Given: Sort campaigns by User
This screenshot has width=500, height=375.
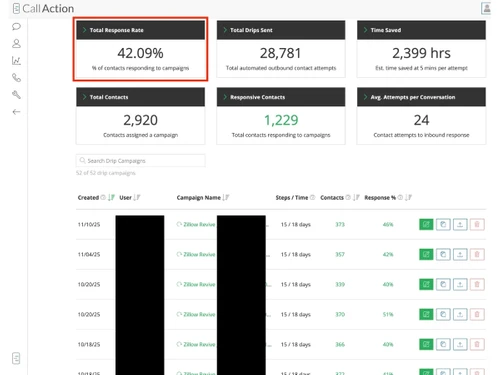Looking at the screenshot, I should (x=137, y=197).
